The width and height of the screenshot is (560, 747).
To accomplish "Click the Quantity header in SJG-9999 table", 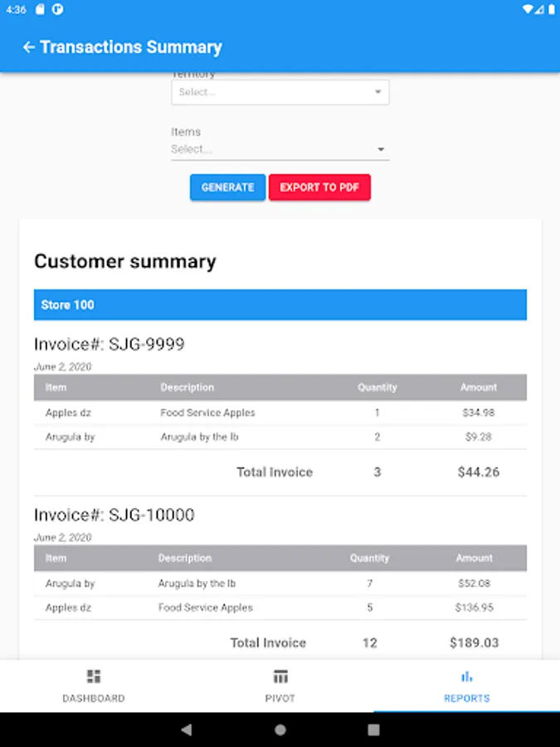I will [x=377, y=388].
